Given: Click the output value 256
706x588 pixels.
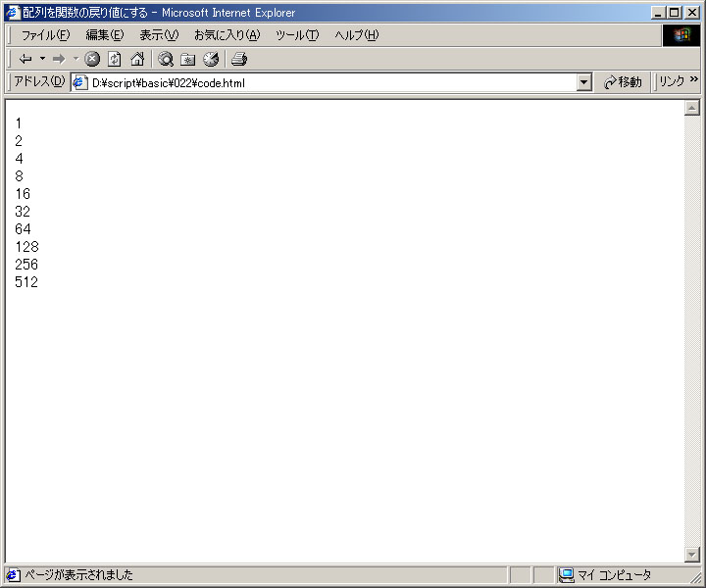Looking at the screenshot, I should [26, 264].
